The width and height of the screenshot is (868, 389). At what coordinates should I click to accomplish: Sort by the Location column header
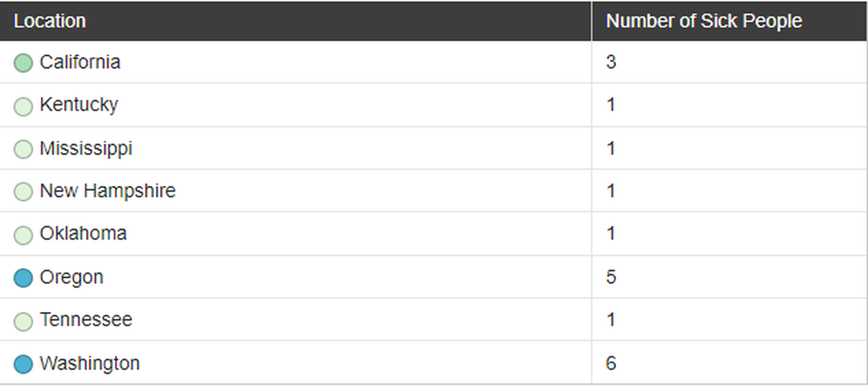50,21
